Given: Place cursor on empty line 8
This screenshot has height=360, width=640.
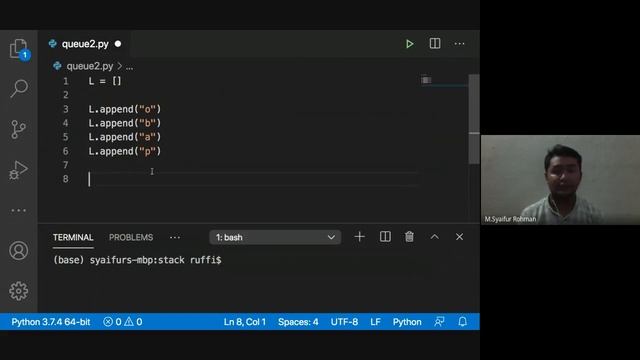Looking at the screenshot, I should [x=253, y=179].
